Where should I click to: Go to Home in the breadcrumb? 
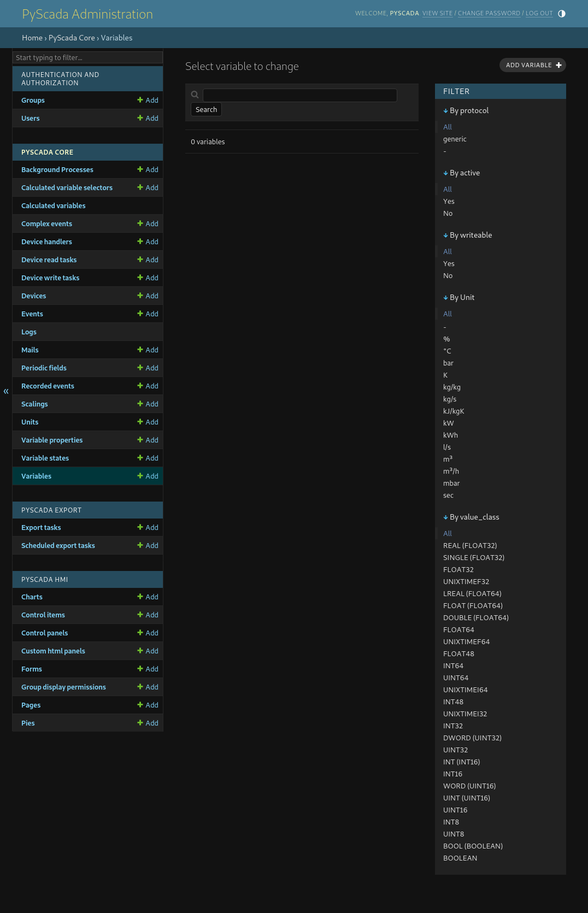(32, 38)
